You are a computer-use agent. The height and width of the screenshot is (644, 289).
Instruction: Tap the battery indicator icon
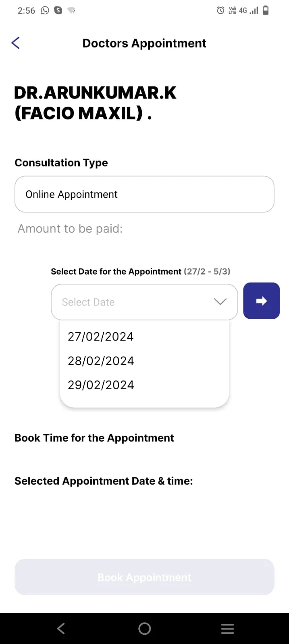pyautogui.click(x=266, y=10)
